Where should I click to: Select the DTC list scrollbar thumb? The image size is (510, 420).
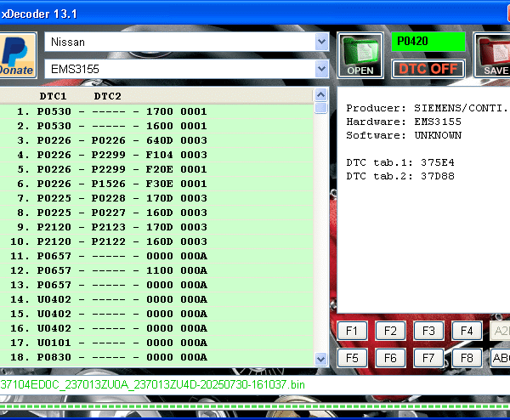[x=321, y=108]
